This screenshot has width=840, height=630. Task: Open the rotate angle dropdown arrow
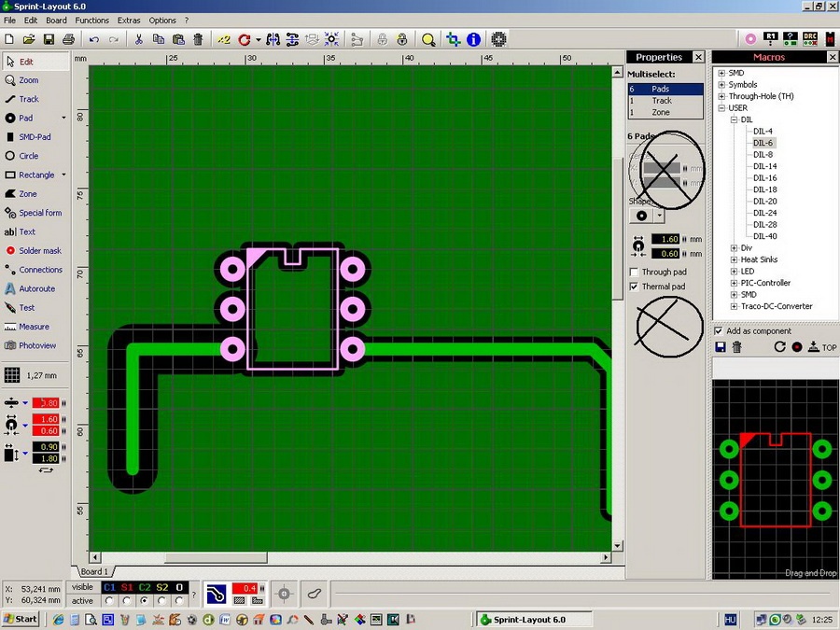259,39
